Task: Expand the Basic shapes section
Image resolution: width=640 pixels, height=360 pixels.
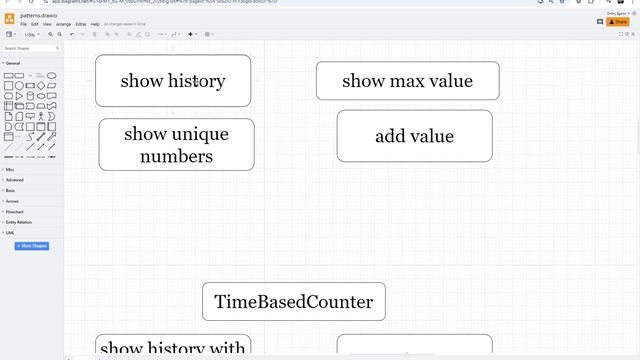Action: 9,191
